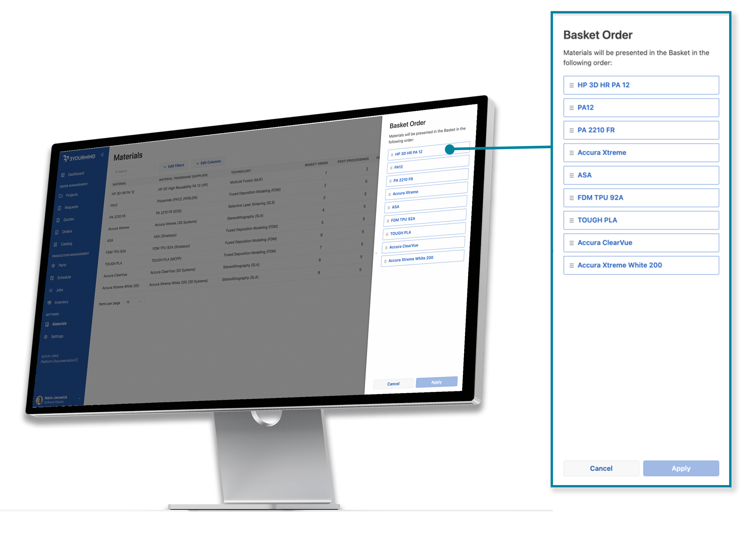This screenshot has height=533, width=756.
Task: Open the Orders icon in the sidebar
Action: click(x=57, y=233)
